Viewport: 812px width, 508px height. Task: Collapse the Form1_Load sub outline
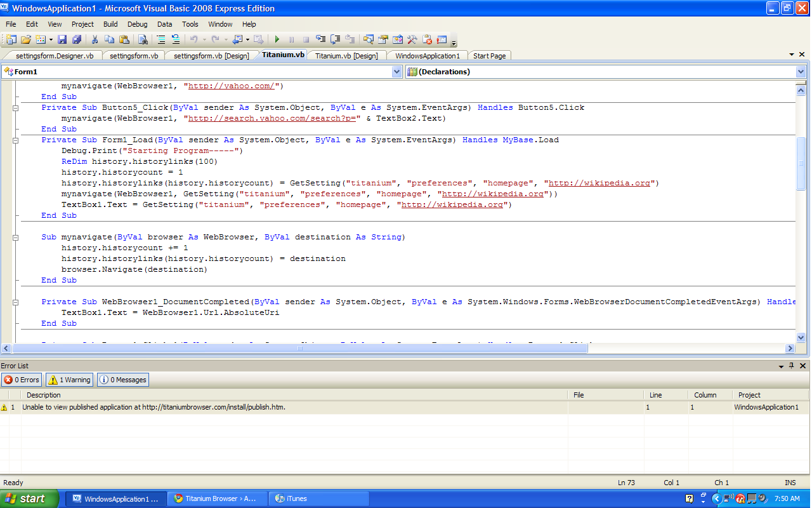(x=16, y=140)
